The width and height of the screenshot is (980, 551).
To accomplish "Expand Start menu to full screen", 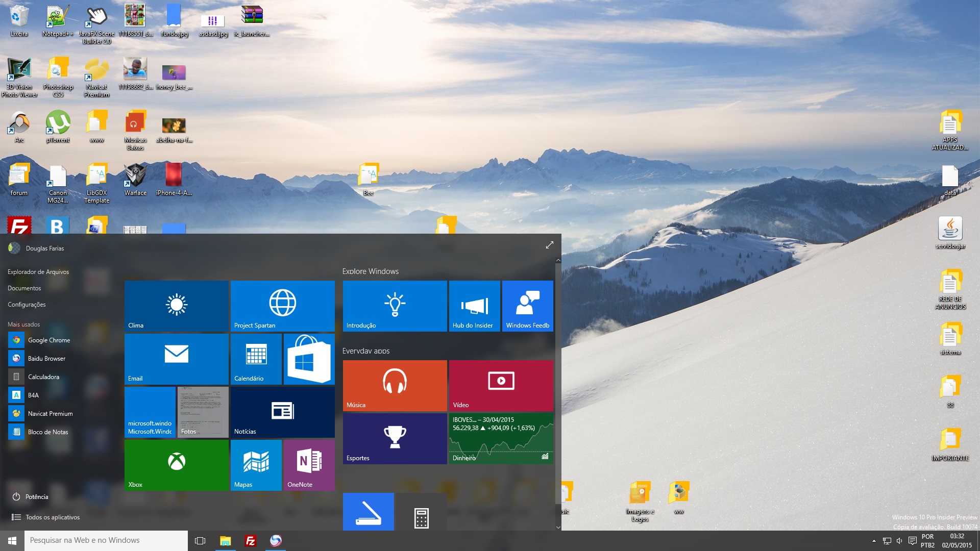I will [549, 245].
